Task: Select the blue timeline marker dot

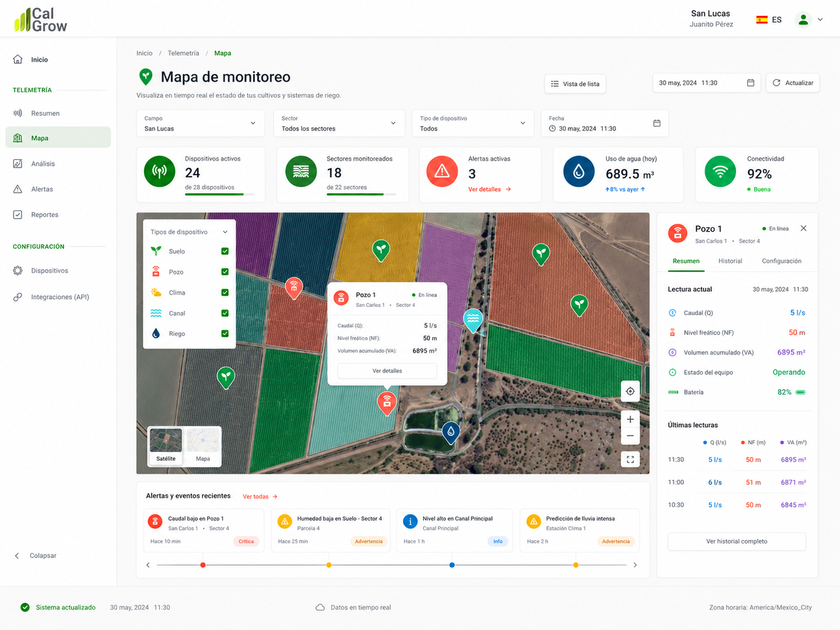Action: (x=452, y=565)
